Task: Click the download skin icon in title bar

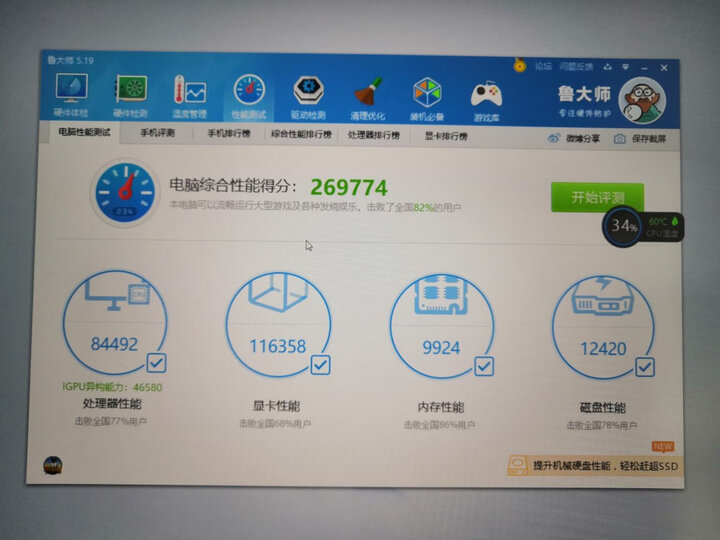Action: [608, 67]
